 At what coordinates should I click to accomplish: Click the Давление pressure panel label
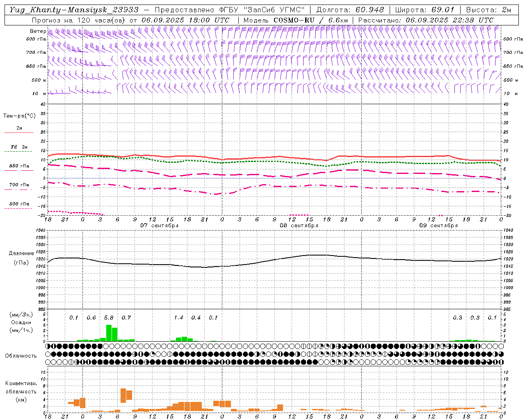tap(21, 253)
